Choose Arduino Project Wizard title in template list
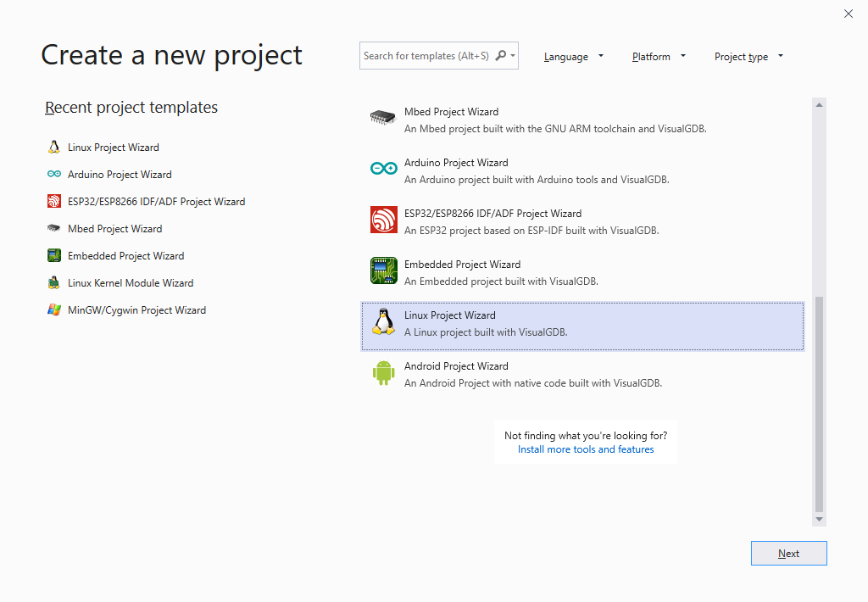This screenshot has width=868, height=602. tap(456, 163)
